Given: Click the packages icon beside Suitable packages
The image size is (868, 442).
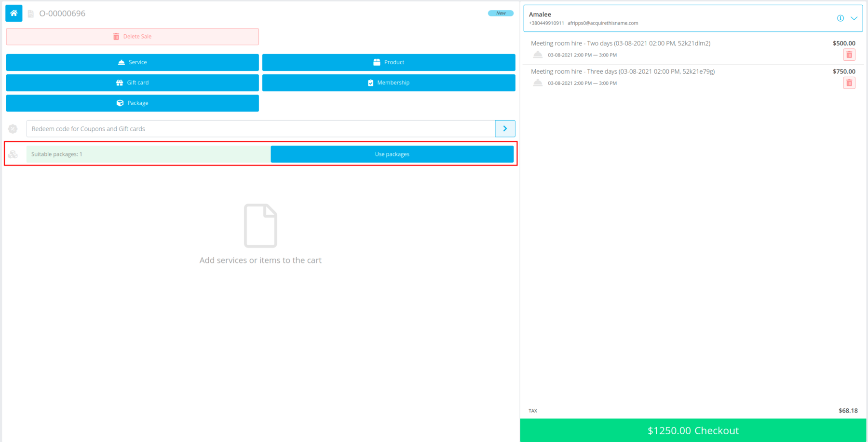Looking at the screenshot, I should tap(13, 154).
